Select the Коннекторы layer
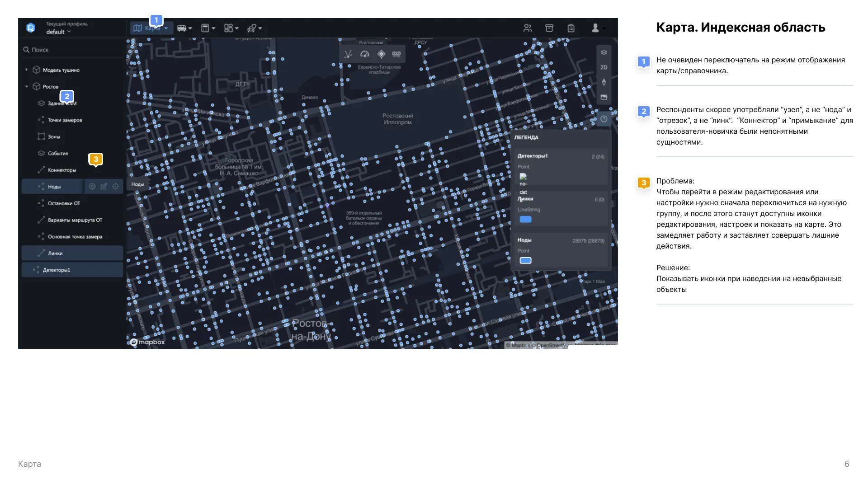Viewport: 868px width, 488px height. pos(62,170)
